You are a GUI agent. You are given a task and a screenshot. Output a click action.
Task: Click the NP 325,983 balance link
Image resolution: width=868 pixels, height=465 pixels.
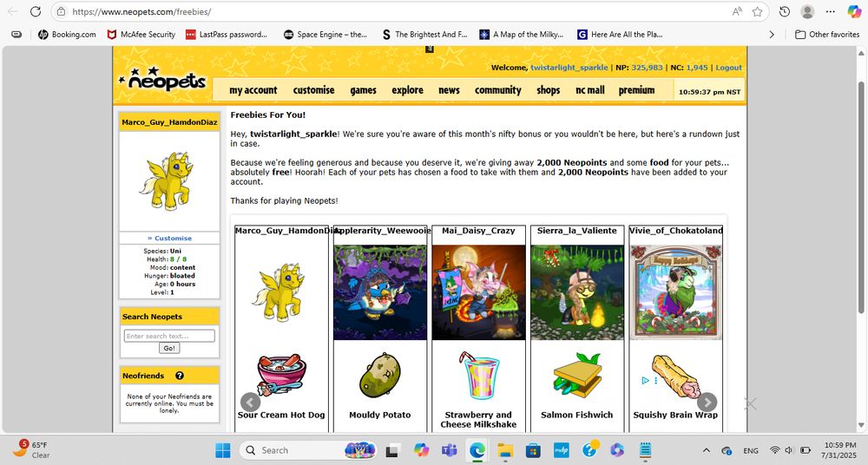pyautogui.click(x=647, y=68)
